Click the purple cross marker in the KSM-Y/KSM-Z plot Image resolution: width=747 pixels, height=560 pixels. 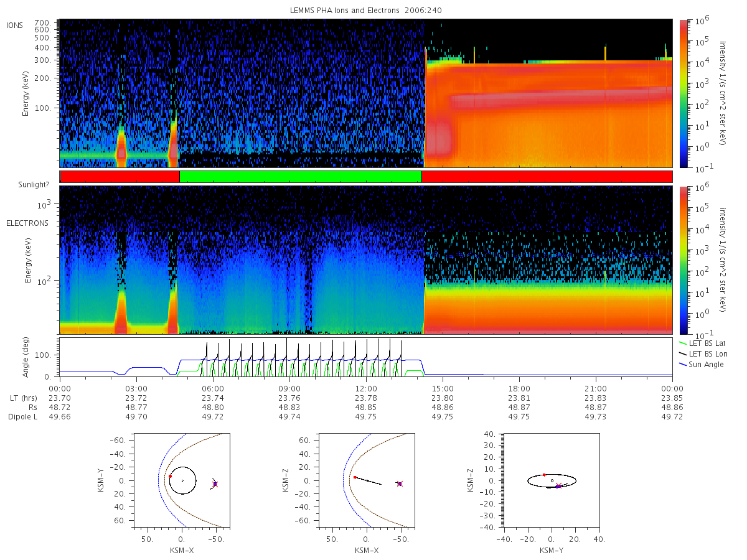click(x=558, y=486)
